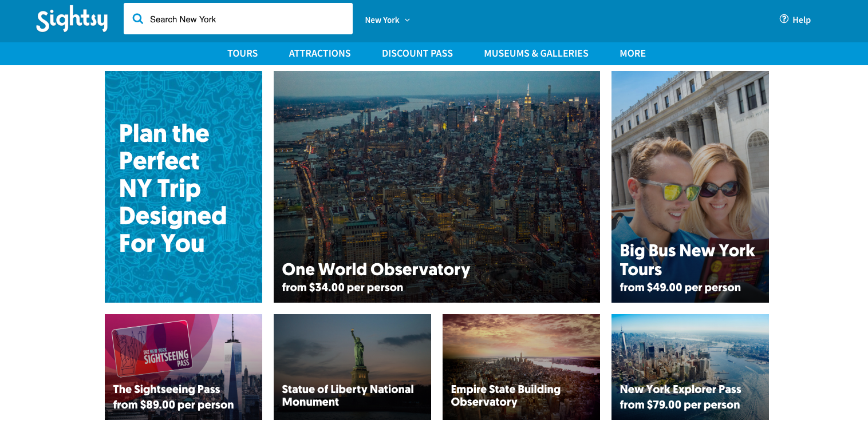Open the Plan the Perfect NY Trip banner

point(183,187)
